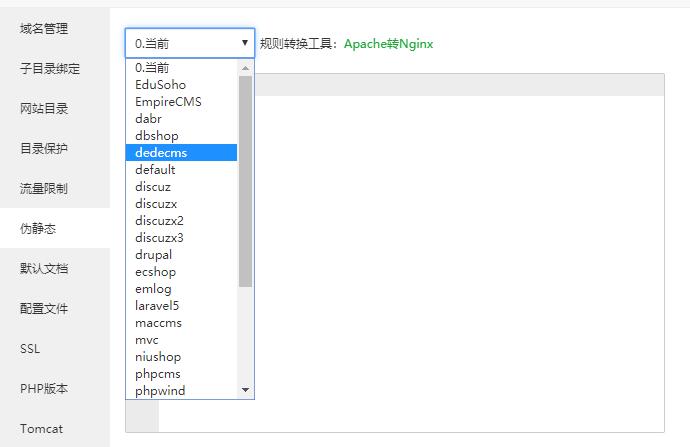Choose the laravel5 rule
The height and width of the screenshot is (447, 690).
181,306
